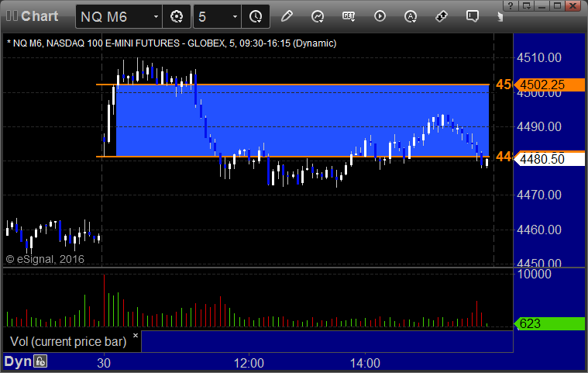This screenshot has width=588, height=373.
Task: Maximize the chart window
Action: pos(557,5)
